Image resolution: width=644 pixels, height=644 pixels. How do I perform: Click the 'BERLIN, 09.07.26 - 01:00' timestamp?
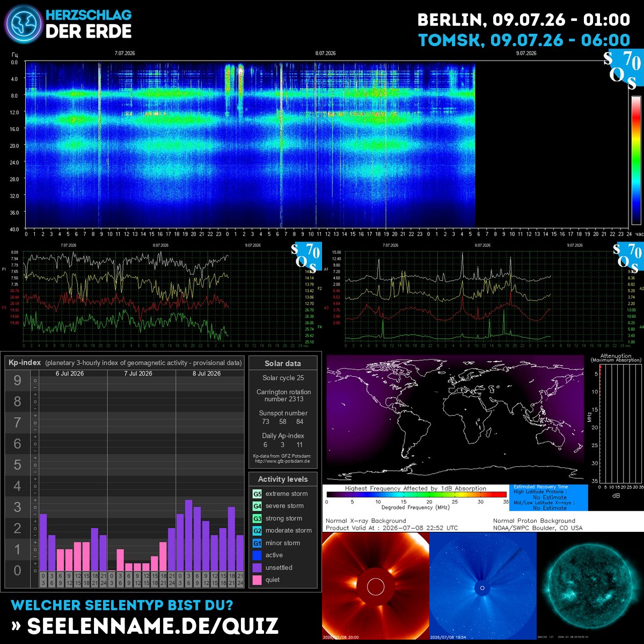[x=524, y=20]
